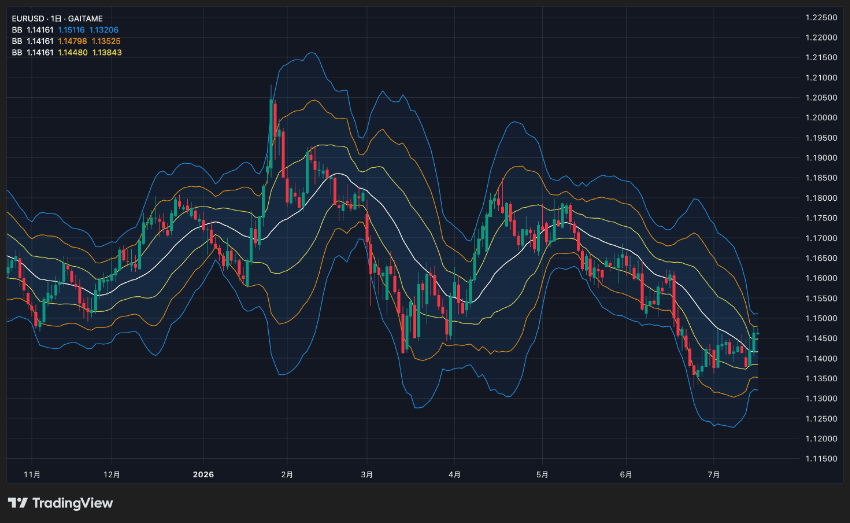Open the TradingView logo link

click(x=60, y=503)
